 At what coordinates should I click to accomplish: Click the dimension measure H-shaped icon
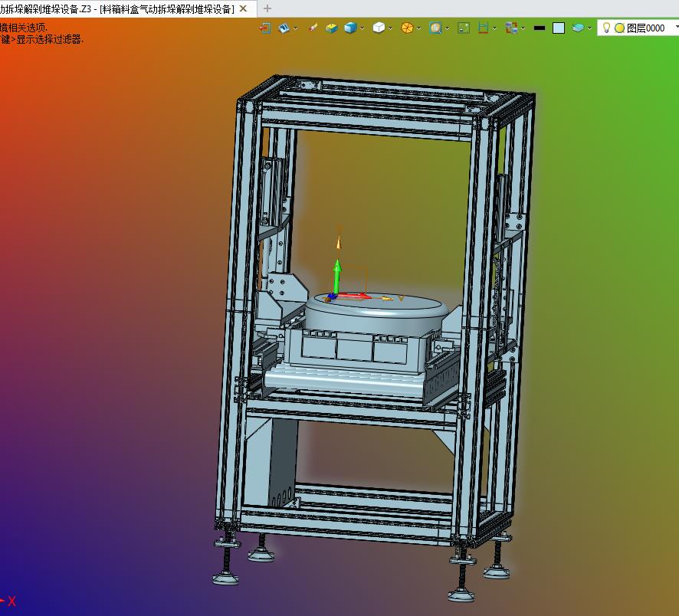[x=484, y=28]
